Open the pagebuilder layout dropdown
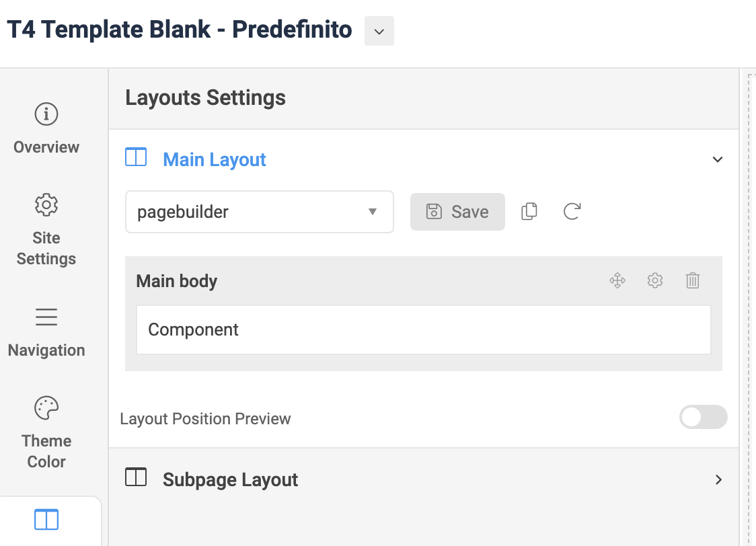 click(259, 212)
